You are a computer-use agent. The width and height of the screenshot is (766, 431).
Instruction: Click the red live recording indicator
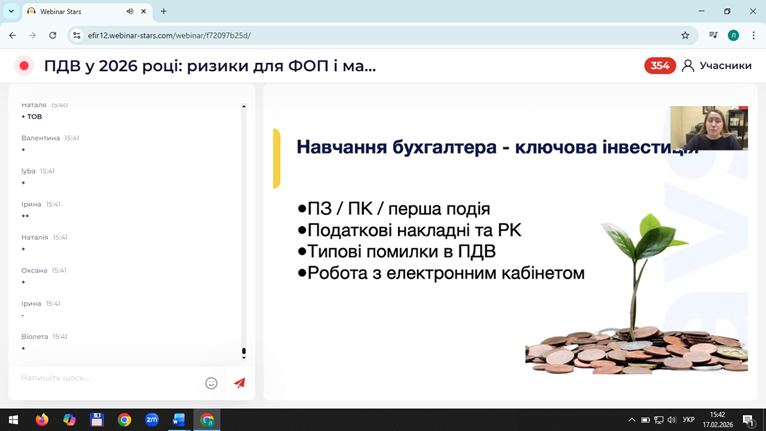coord(24,66)
